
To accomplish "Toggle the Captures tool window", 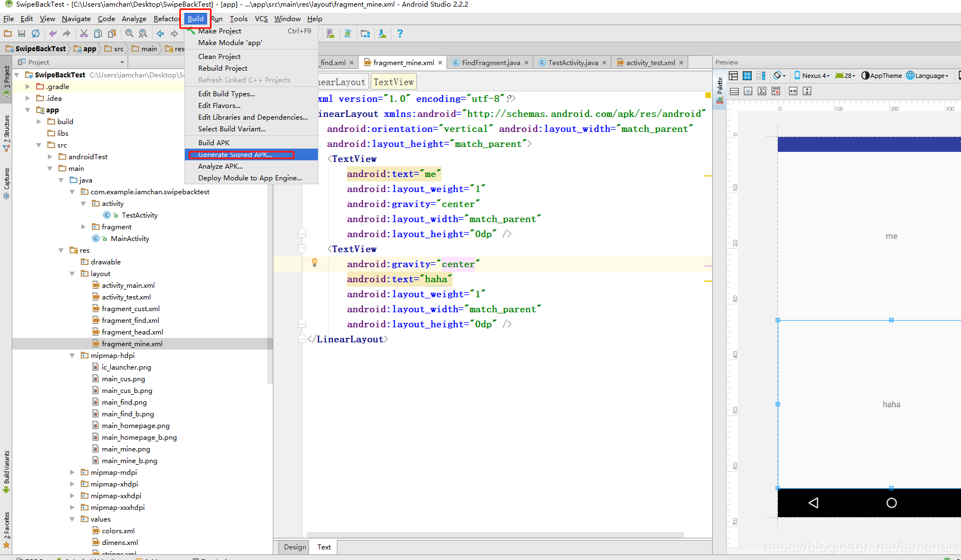I will coord(6,183).
